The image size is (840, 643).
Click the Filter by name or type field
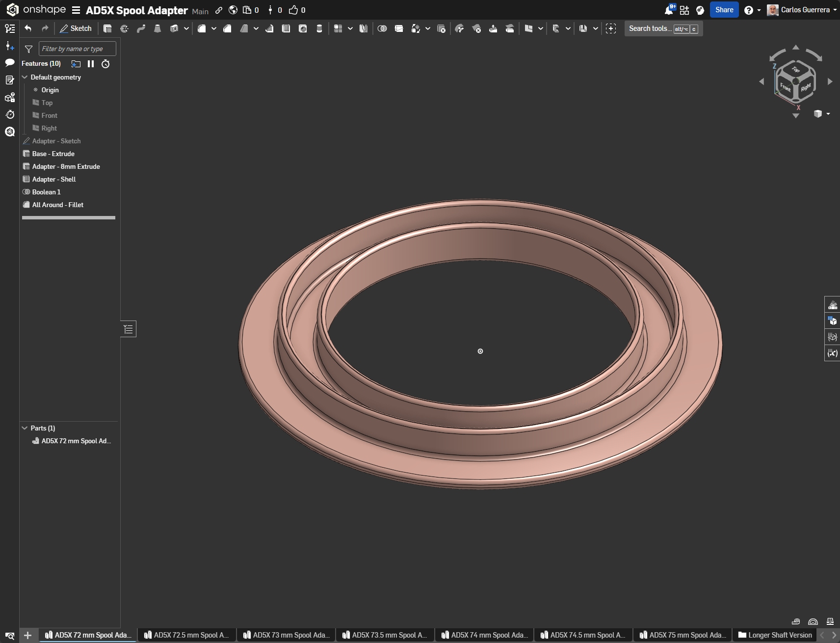(78, 49)
